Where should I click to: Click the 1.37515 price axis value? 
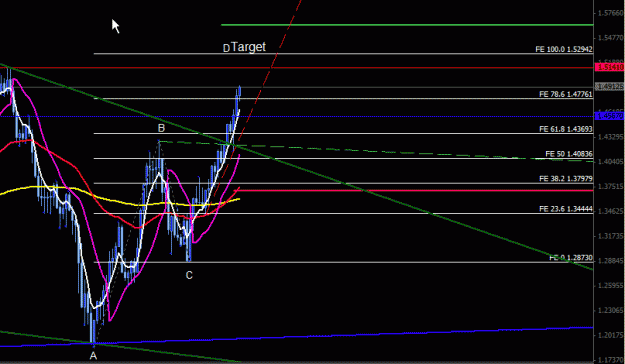point(610,187)
